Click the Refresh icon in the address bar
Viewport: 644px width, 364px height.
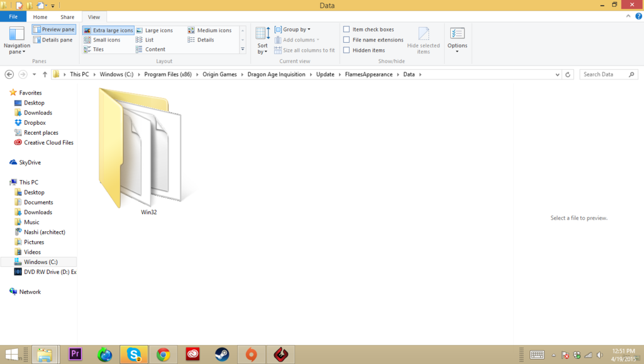pos(568,74)
